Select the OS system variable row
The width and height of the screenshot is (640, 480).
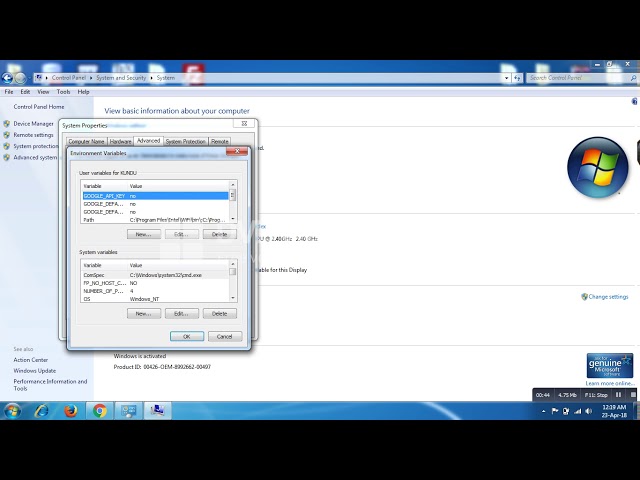[156, 299]
